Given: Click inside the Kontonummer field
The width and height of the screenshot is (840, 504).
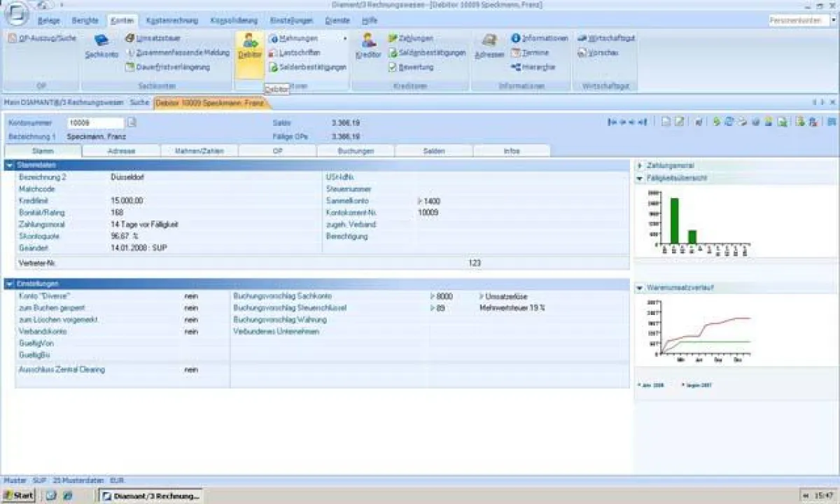Looking at the screenshot, I should [96, 122].
